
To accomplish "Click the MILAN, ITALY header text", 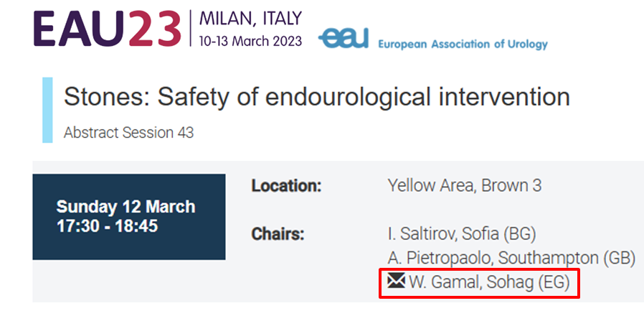I will click(250, 17).
